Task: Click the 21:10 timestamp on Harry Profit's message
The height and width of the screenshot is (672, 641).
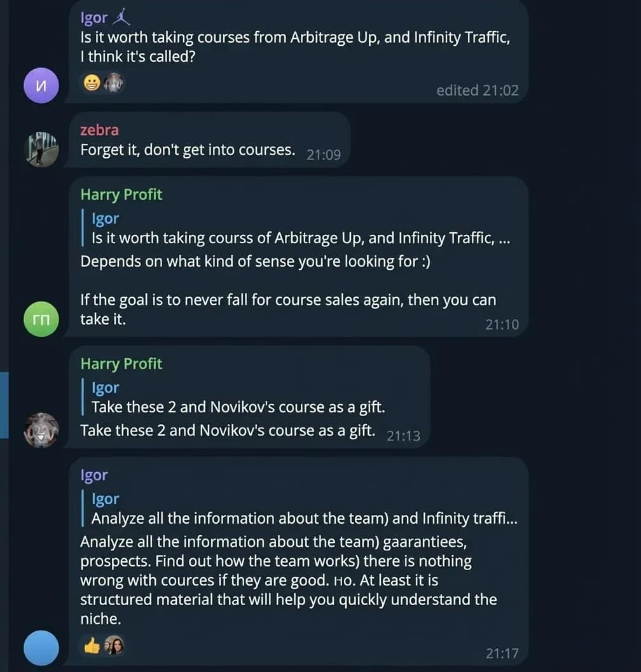Action: pos(502,325)
